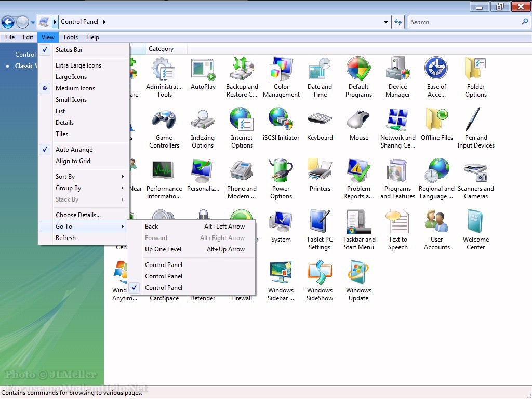This screenshot has height=399, width=532.
Task: Disable Auto Arrange in View menu
Action: coord(74,150)
